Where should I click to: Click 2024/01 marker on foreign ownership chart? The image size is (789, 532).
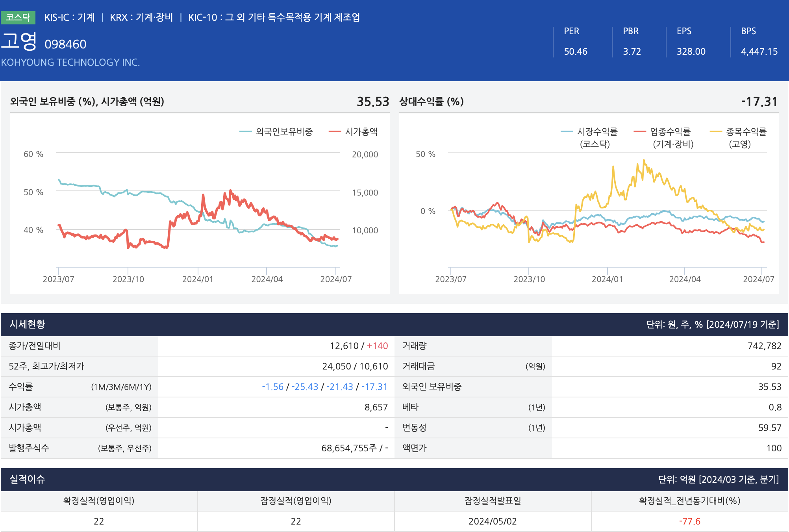pos(198,279)
